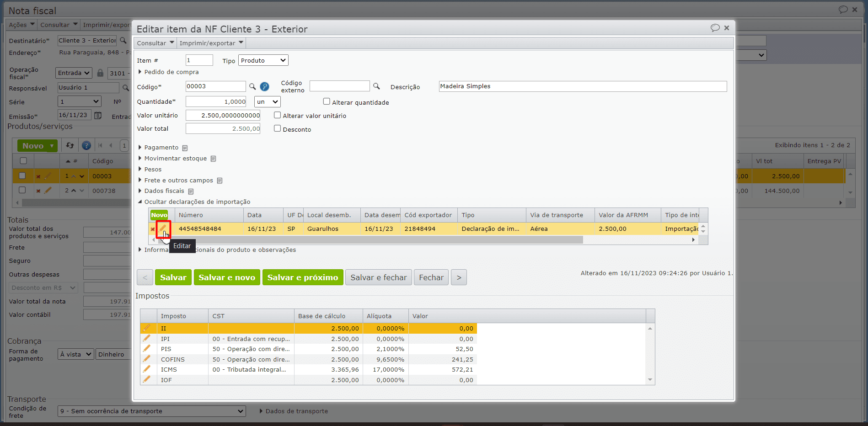Click the magnifier icon next to Código externo

376,86
